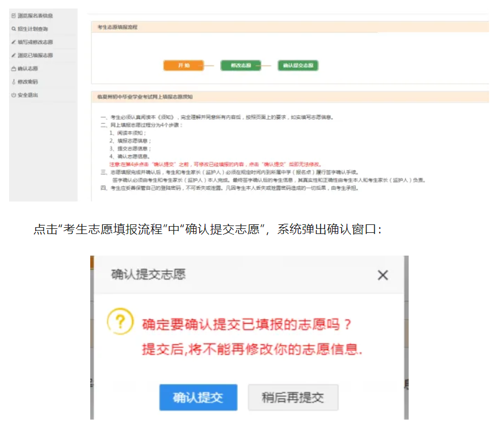This screenshot has height=426, width=504.
Task: Click the magnifier icon beside 招生计划查询
Action: click(14, 29)
